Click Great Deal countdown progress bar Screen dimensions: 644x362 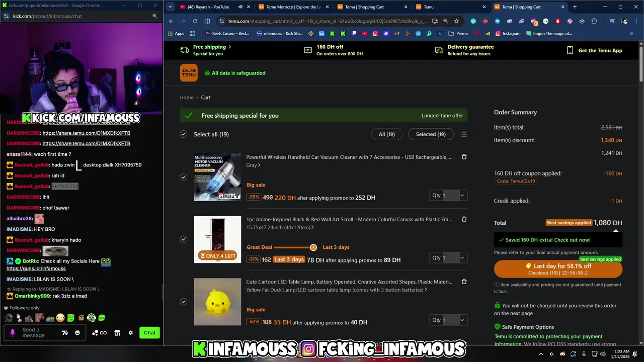click(295, 247)
